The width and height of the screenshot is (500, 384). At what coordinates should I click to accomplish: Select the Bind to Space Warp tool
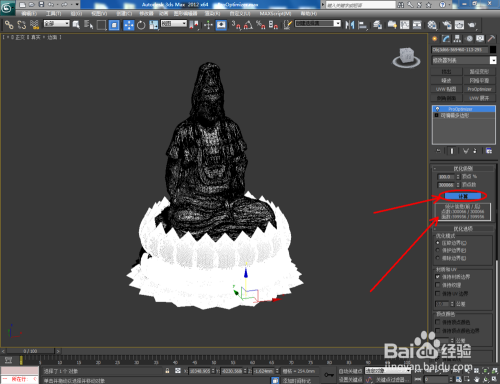pos(34,25)
